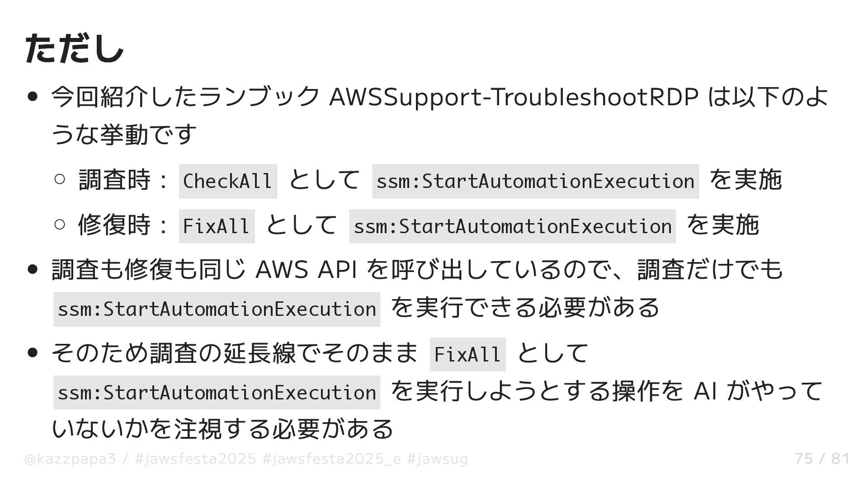Viewport: 868px width, 488px height.
Task: Select the CheckAll code label
Action: pos(228,182)
